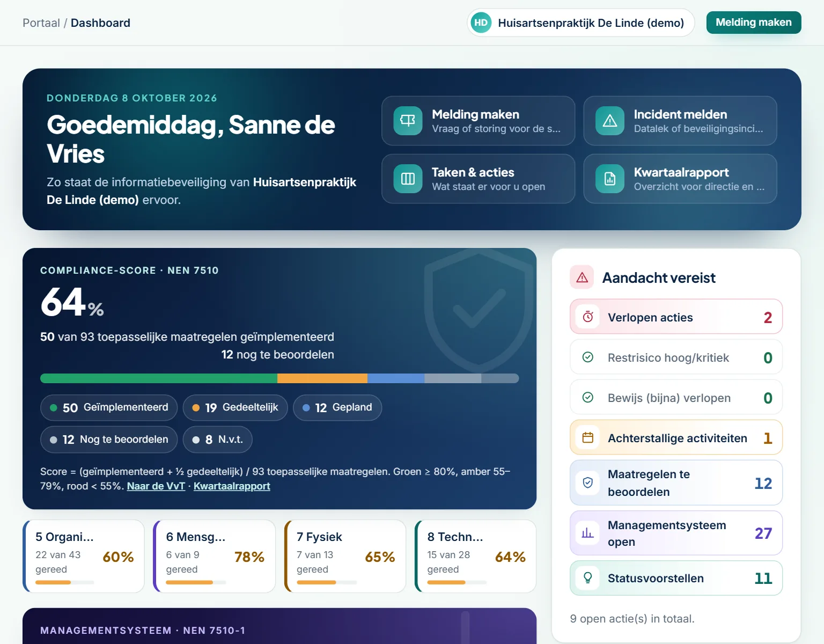Click the 64% compliance score value

click(72, 302)
